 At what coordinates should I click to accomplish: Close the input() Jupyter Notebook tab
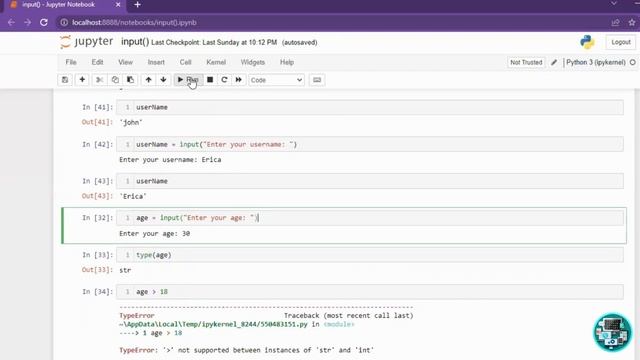[118, 4]
